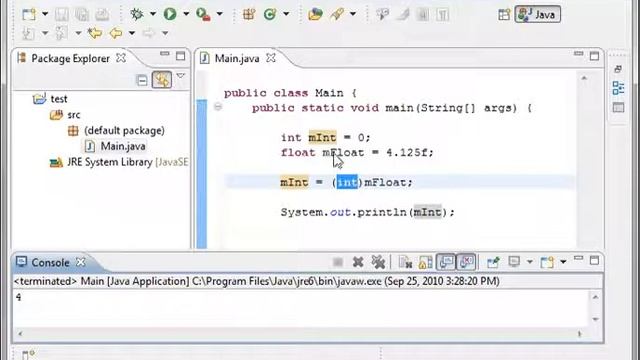Click the Print icon in toolbar
The image size is (640, 360).
click(102, 15)
